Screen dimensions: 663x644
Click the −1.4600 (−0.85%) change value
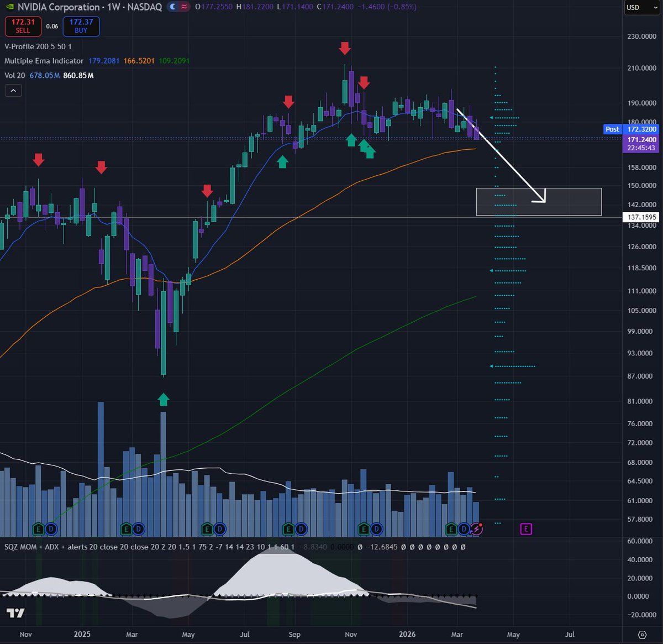(387, 7)
